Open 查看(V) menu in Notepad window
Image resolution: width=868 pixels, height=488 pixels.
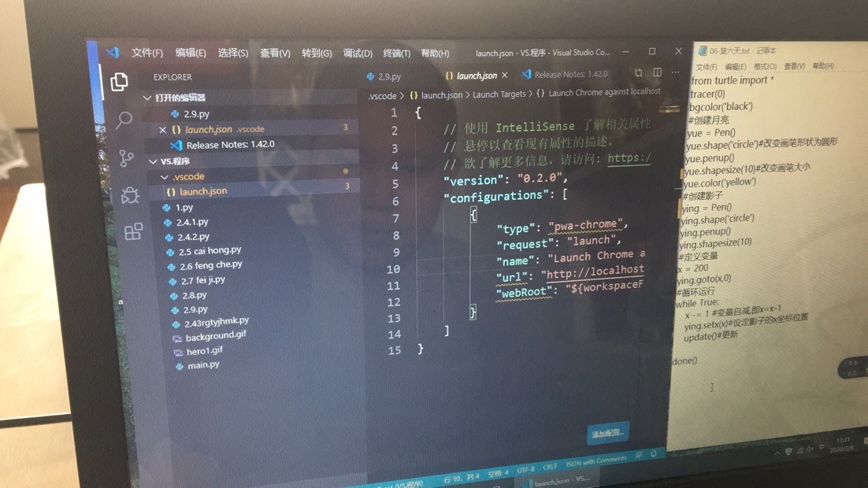tap(794, 67)
